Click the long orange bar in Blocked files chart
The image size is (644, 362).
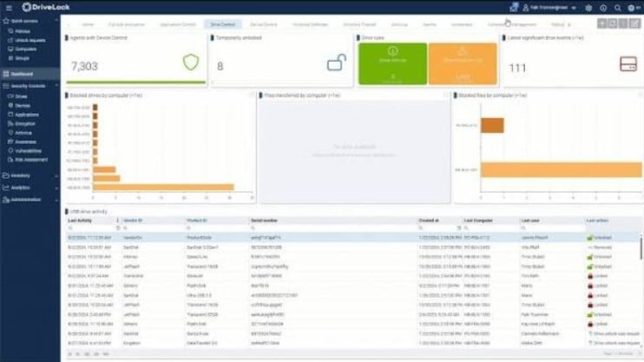pos(561,169)
